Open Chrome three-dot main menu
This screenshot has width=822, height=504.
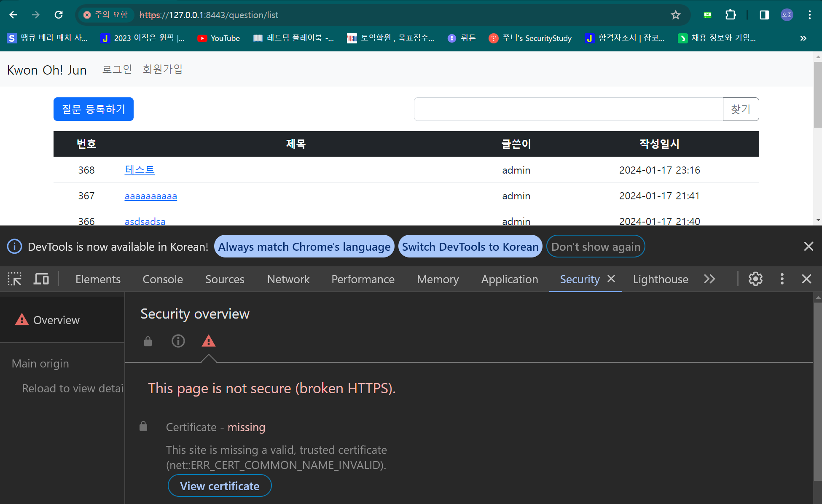coord(809,15)
